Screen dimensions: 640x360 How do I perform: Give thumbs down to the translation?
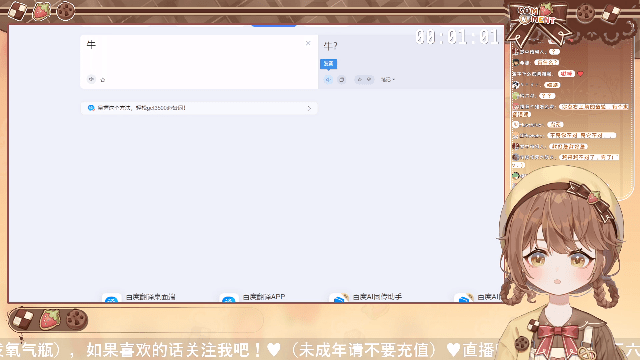369,80
